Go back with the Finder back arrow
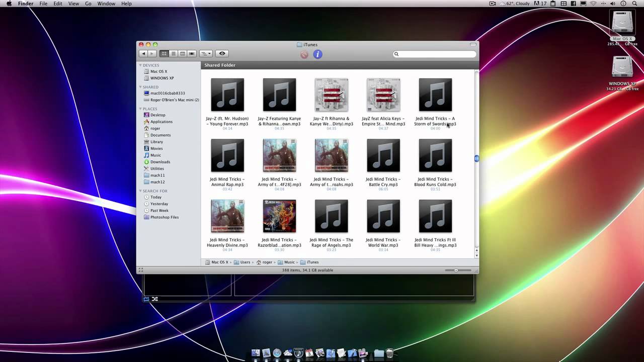 [143, 53]
